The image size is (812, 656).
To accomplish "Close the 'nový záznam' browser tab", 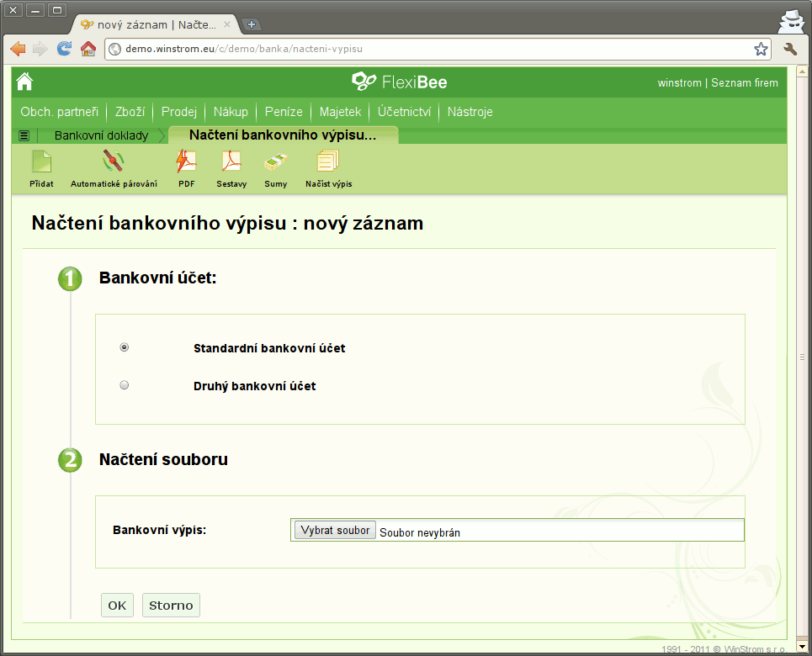I will [x=227, y=24].
